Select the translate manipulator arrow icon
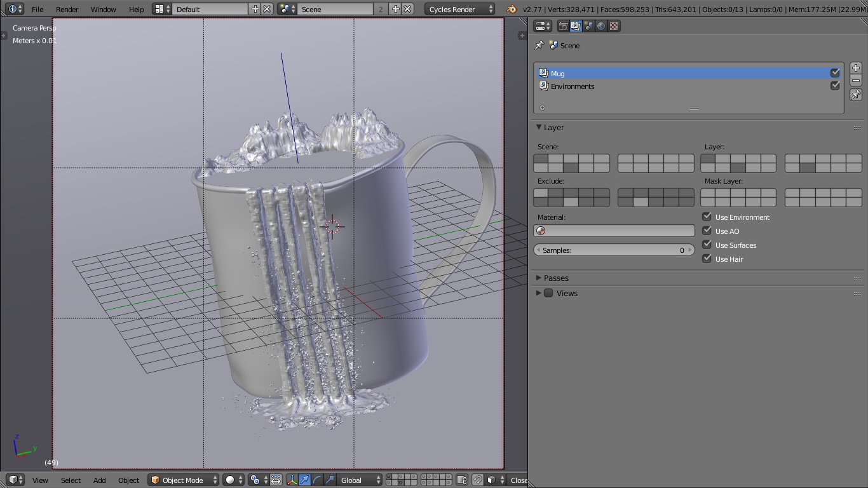 click(x=304, y=480)
